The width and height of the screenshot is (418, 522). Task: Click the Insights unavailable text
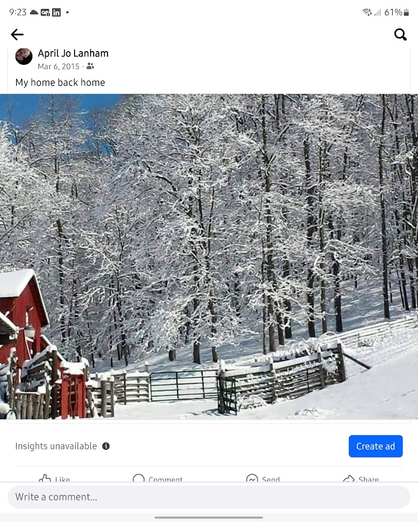point(56,446)
